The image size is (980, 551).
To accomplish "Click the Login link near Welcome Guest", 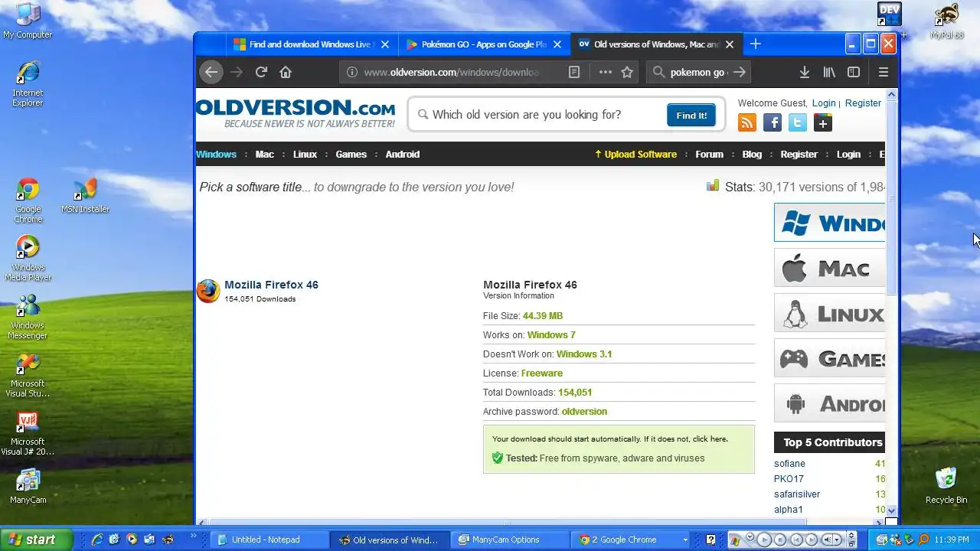I will click(x=824, y=103).
